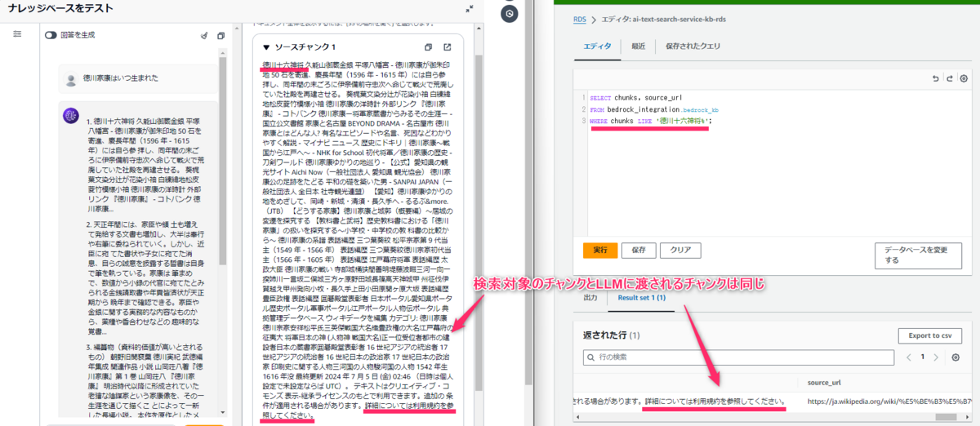Open the configuration sliders icon in the test panel
Image resolution: width=980 pixels, height=426 pixels.
pyautogui.click(x=18, y=34)
